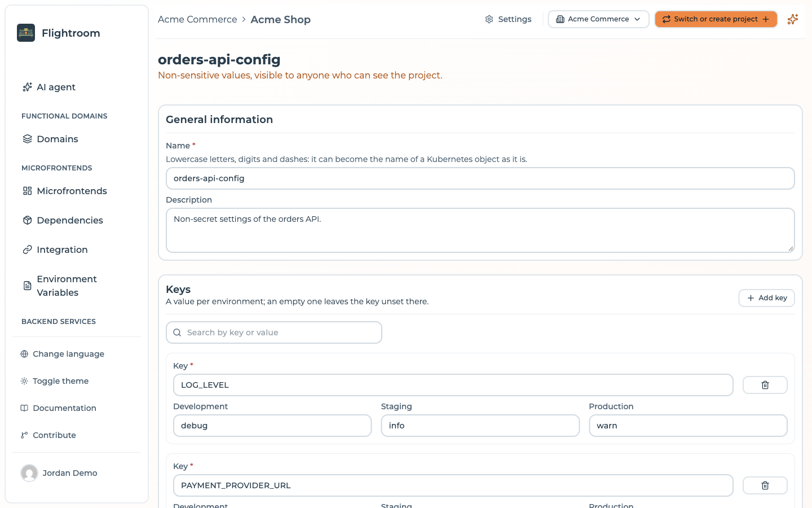Edit the PAYMENT_PROVIDER_URL key name field

pos(453,485)
